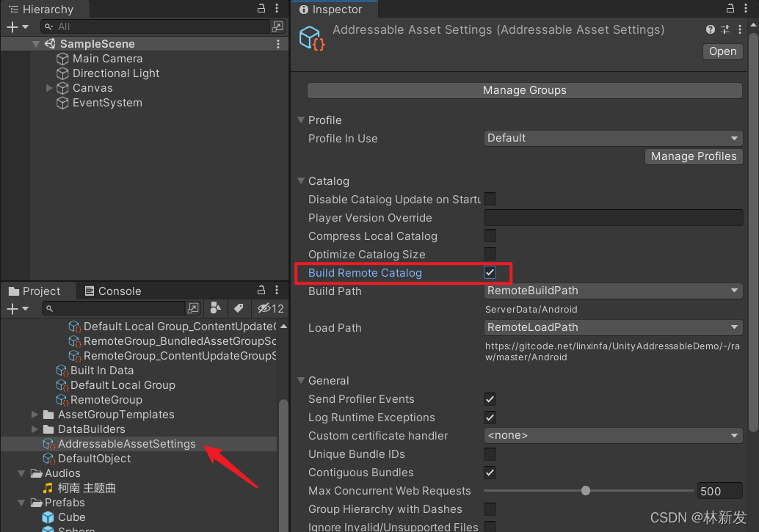Expand the AssetGroupTemplates folder
The image size is (759, 532).
[34, 415]
